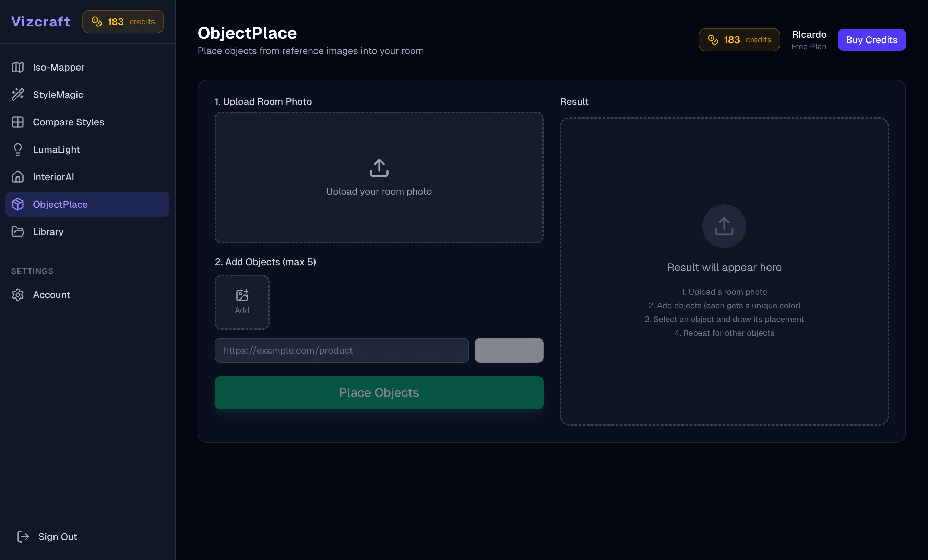This screenshot has height=560, width=928.
Task: Select the LumaLight bulb icon
Action: (18, 149)
